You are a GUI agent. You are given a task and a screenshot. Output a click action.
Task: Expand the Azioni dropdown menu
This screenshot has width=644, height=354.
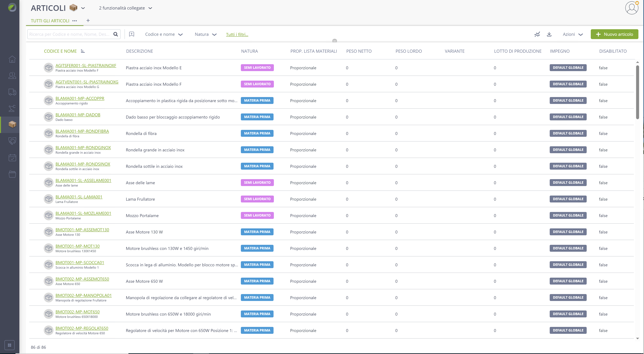coord(573,34)
